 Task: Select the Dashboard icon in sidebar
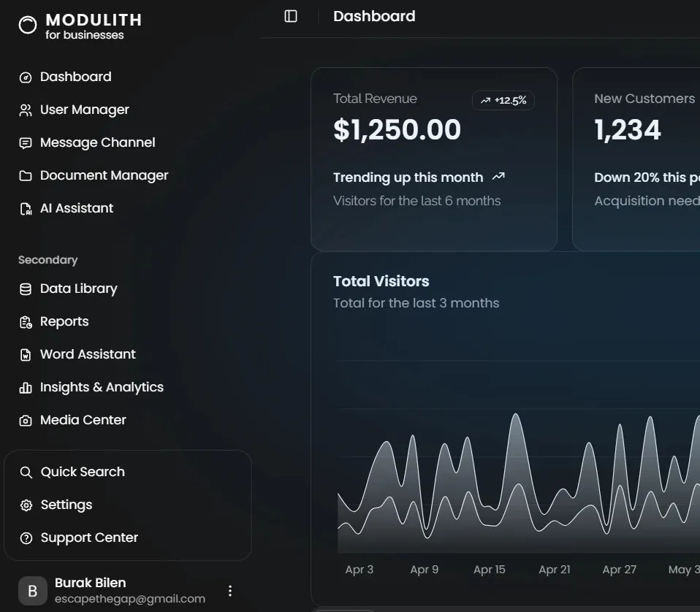(x=26, y=77)
